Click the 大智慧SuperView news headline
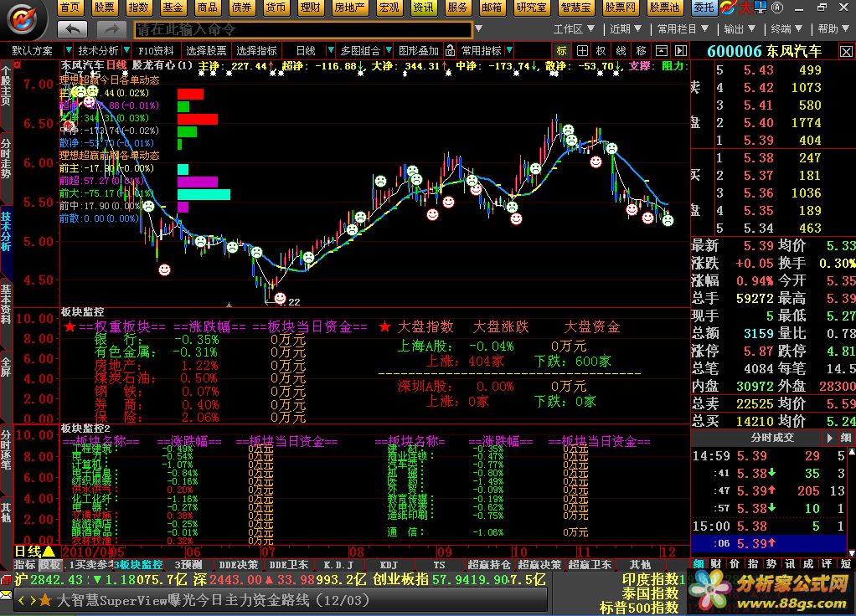The height and width of the screenshot is (616, 856). click(213, 601)
